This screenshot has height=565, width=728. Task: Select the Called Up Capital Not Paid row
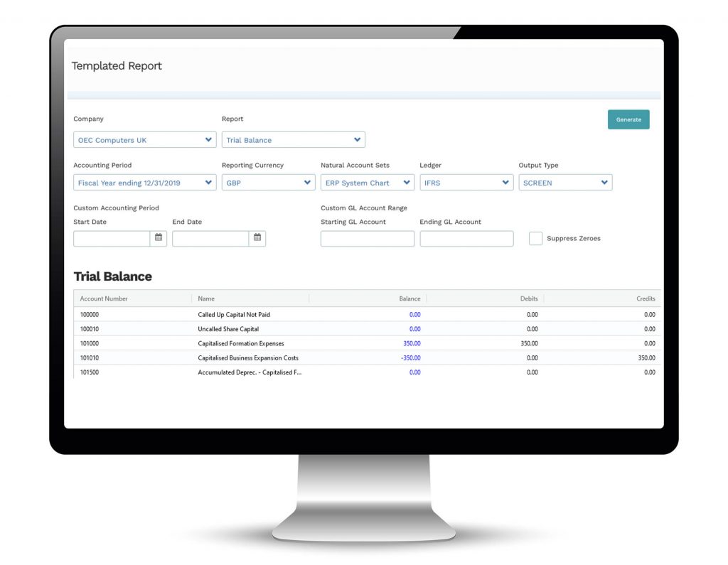tap(234, 314)
